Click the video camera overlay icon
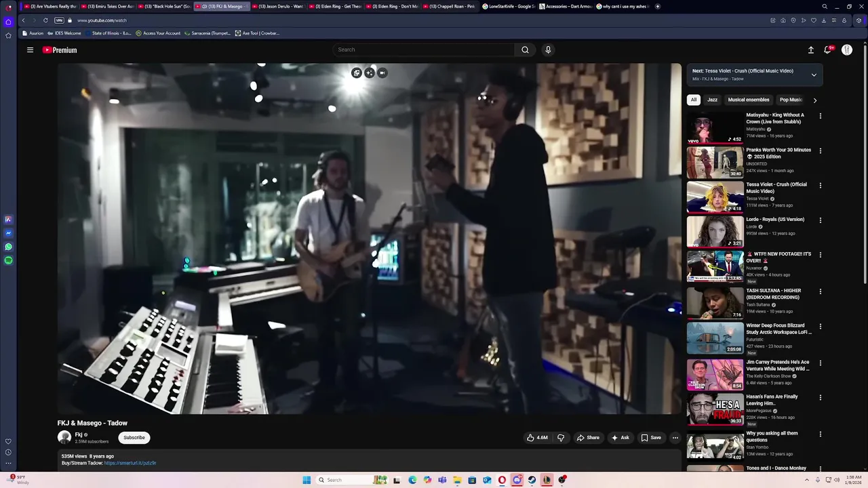Image resolution: width=868 pixels, height=488 pixels. pyautogui.click(x=382, y=73)
